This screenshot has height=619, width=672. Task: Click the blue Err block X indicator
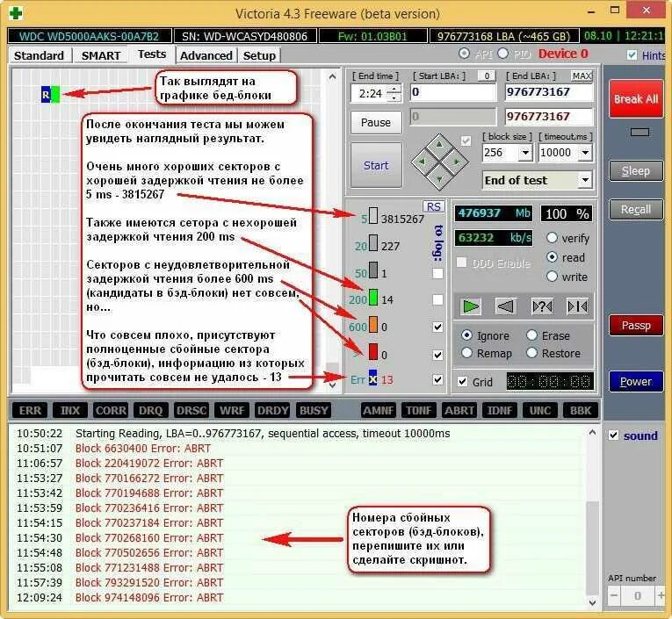372,378
